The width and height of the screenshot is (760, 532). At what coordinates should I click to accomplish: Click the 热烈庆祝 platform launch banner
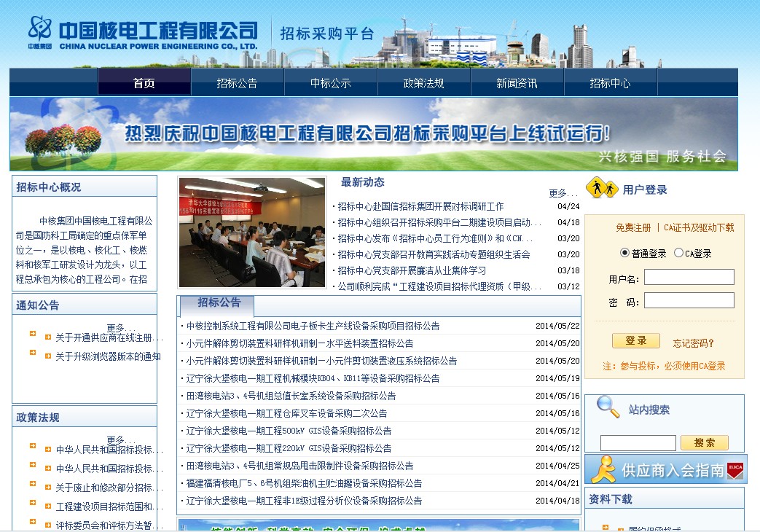pyautogui.click(x=374, y=134)
